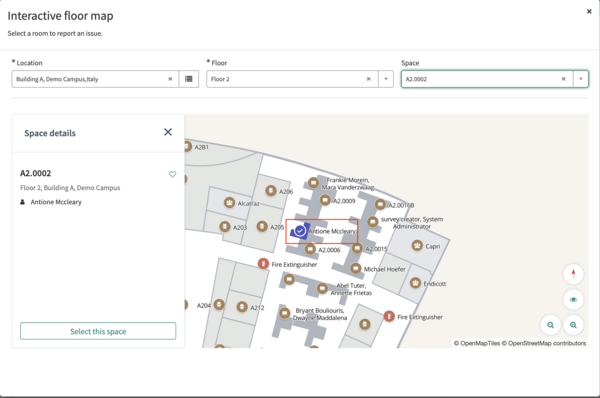
Task: Click the magnifier farthest from the map edge
Action: [x=550, y=325]
